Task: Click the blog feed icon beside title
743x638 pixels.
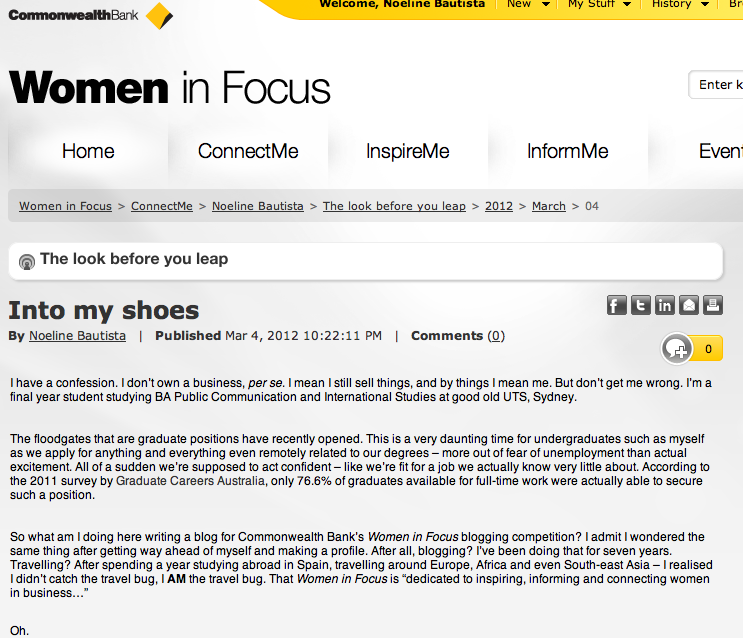Action: pos(27,261)
